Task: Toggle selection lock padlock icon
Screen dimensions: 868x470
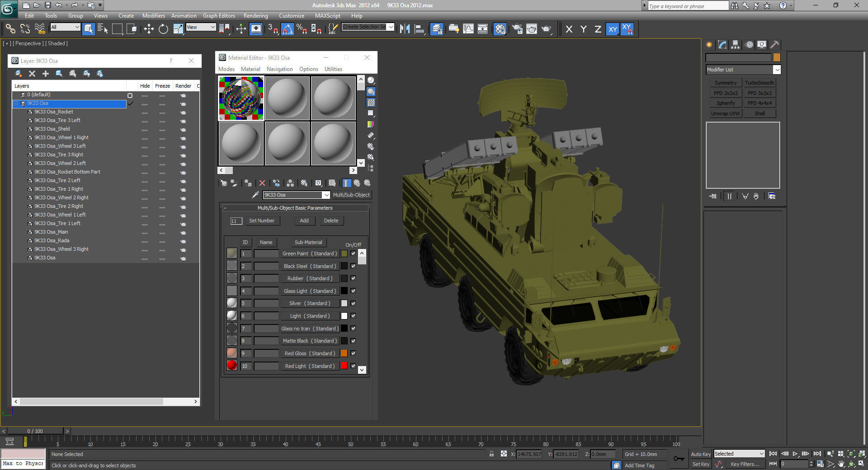Action: pyautogui.click(x=491, y=454)
